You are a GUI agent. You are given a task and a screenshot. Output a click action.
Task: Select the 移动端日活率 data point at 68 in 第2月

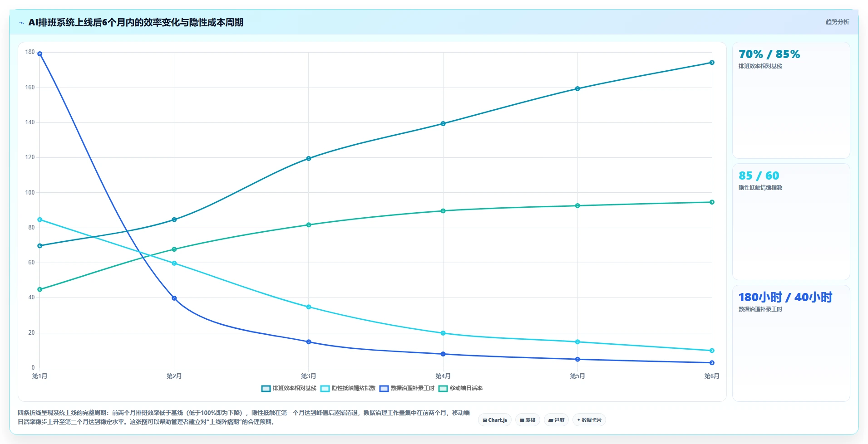174,249
